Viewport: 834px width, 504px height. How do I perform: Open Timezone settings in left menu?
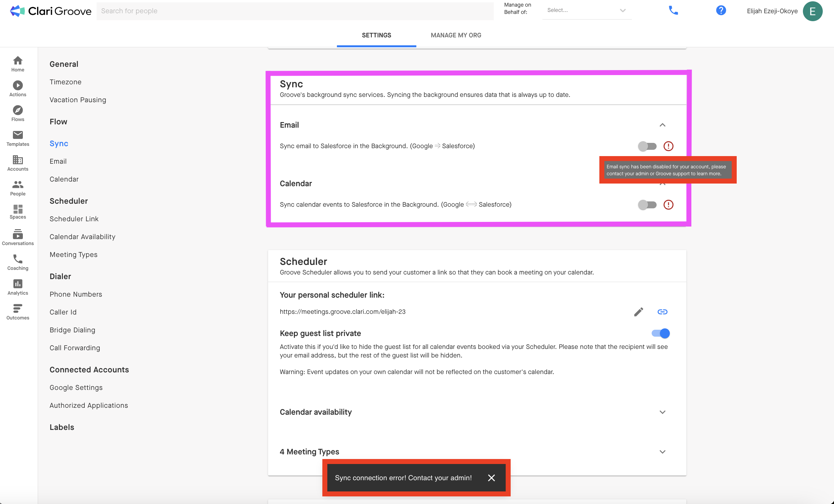pyautogui.click(x=65, y=82)
